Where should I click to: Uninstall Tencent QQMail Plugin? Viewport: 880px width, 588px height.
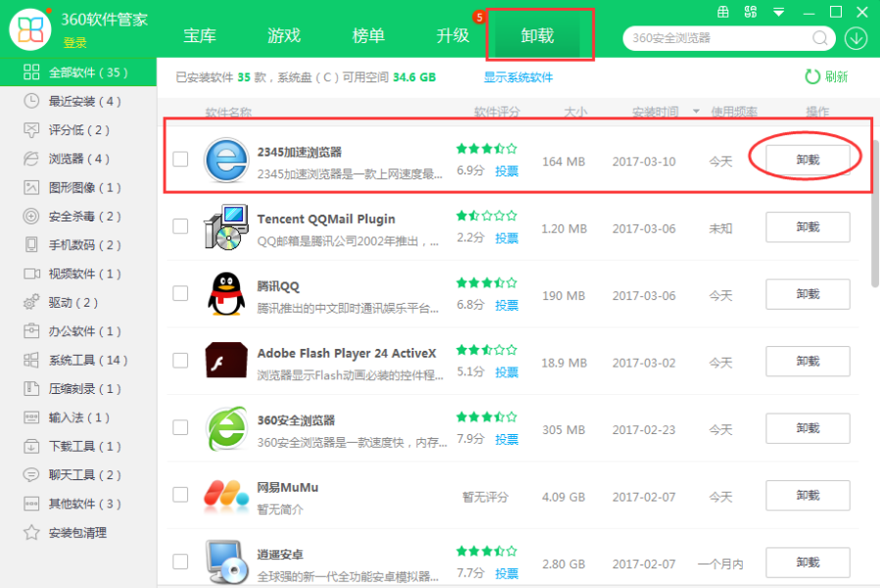coord(807,227)
